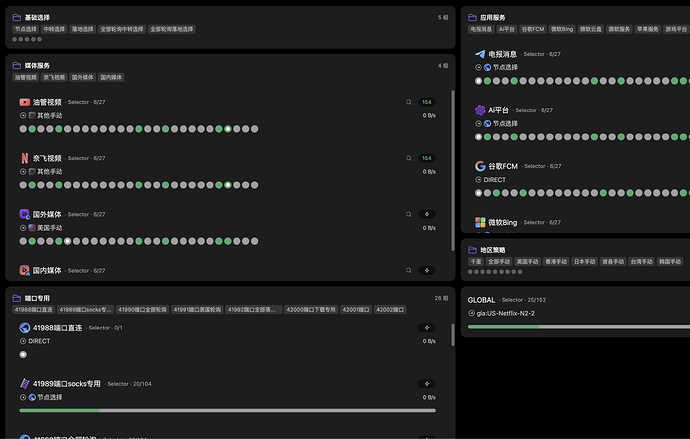Search proxies in 国内媒体 group
Image resolution: width=690 pixels, height=439 pixels.
point(409,271)
